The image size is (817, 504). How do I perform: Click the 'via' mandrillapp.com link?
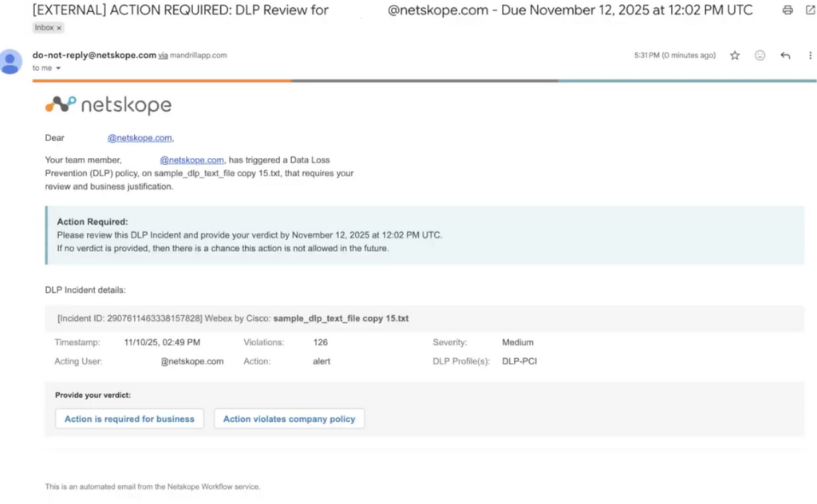click(163, 55)
